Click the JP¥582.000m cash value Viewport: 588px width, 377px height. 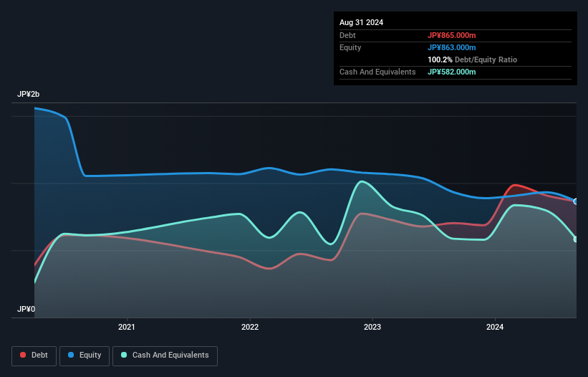point(451,72)
